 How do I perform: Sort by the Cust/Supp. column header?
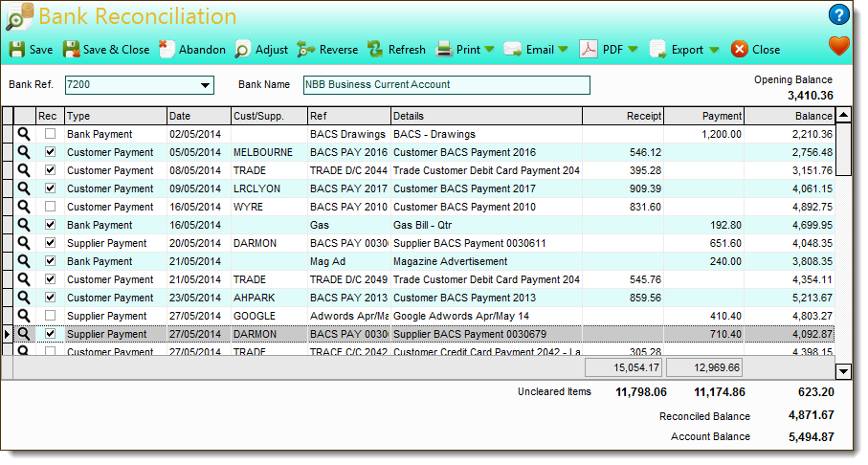click(x=269, y=116)
